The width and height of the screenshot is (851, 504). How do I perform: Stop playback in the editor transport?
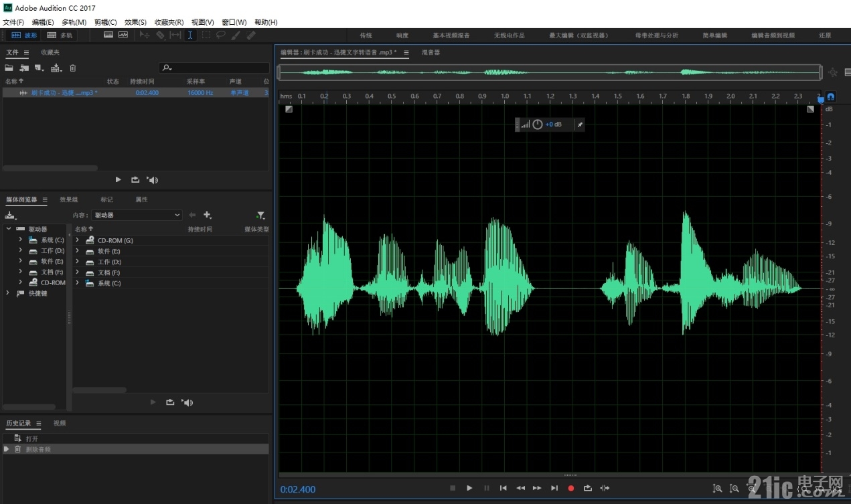click(x=453, y=488)
